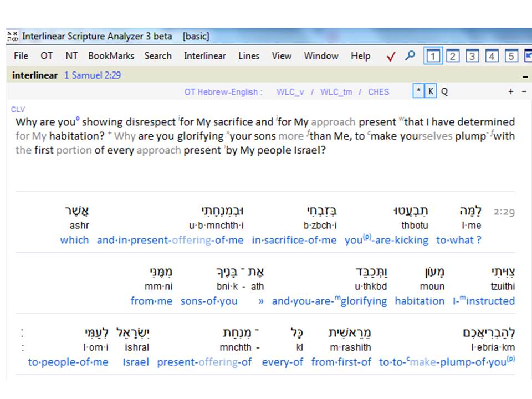
Task: Click the gloss 'to·to-make-plump-of·you'
Action: click(x=447, y=362)
